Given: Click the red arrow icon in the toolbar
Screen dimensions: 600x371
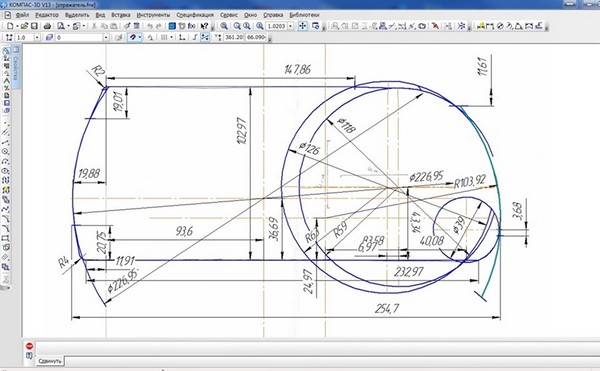Looking at the screenshot, I should tap(435, 26).
